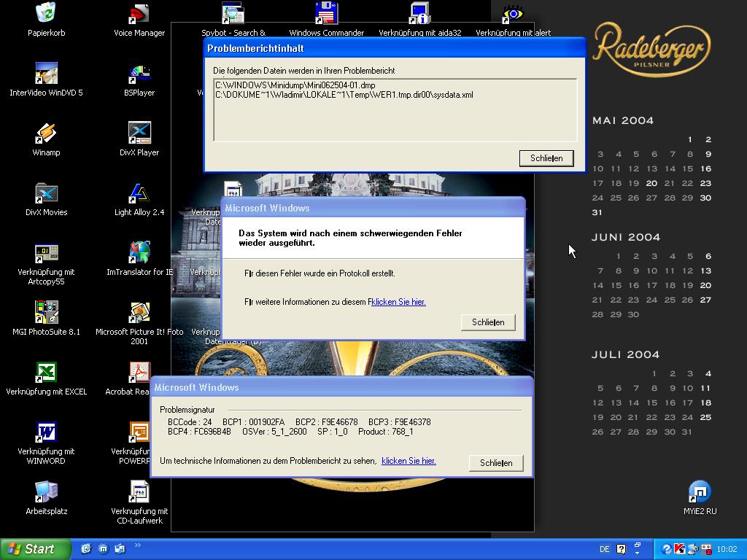Expand the quick launch chevron

point(138,545)
